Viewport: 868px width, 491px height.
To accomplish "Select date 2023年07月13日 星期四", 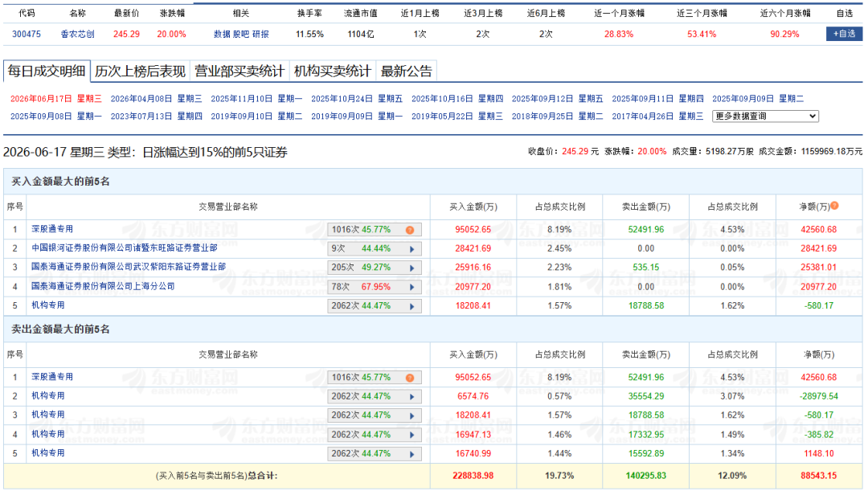I will (156, 117).
